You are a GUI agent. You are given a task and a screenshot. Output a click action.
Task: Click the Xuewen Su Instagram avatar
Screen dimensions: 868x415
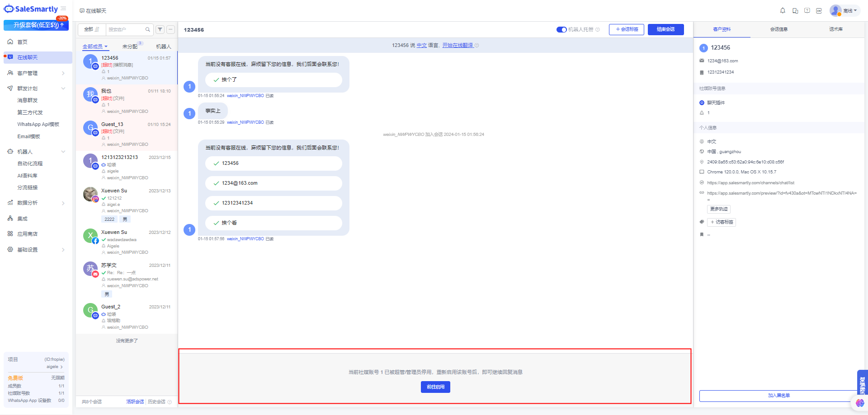[x=90, y=194]
